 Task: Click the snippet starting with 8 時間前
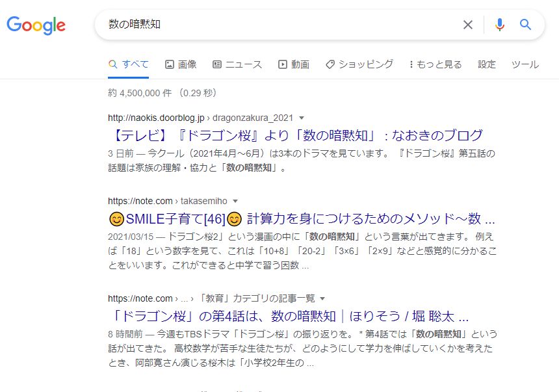(302, 348)
